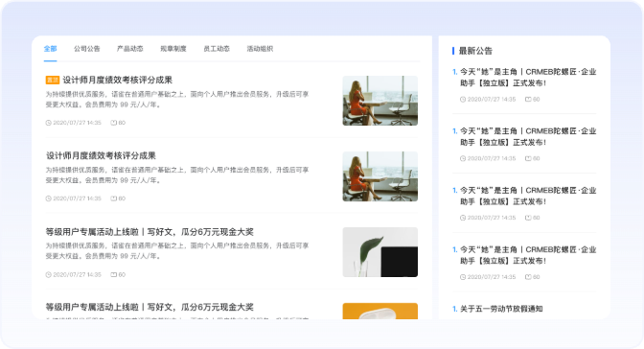This screenshot has height=349, width=644.
Task: Click the clock icon under the leaf-thumbnail article
Action: pos(49,274)
